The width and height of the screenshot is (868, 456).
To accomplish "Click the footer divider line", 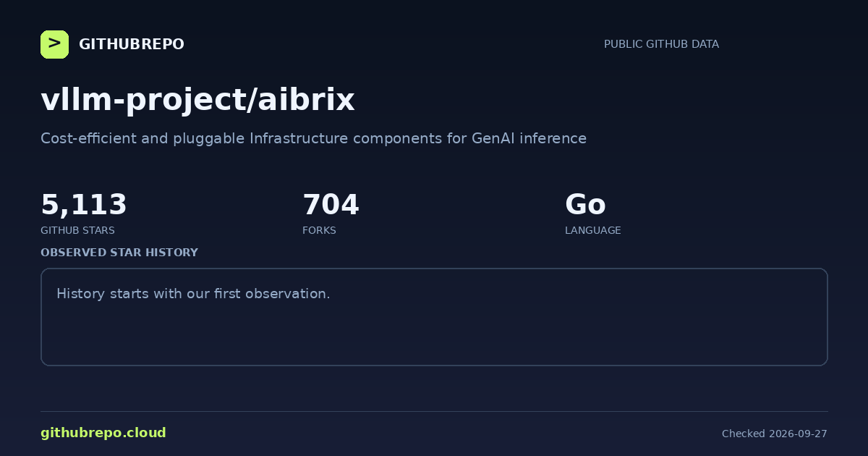I will click(434, 411).
